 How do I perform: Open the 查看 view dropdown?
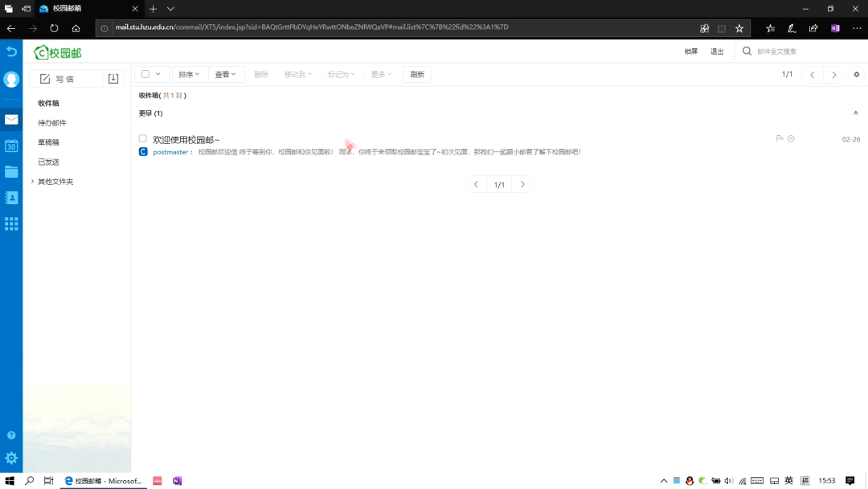pyautogui.click(x=226, y=74)
